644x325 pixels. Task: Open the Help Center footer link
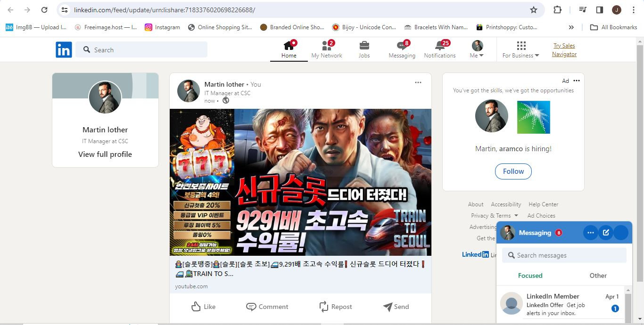tap(543, 204)
